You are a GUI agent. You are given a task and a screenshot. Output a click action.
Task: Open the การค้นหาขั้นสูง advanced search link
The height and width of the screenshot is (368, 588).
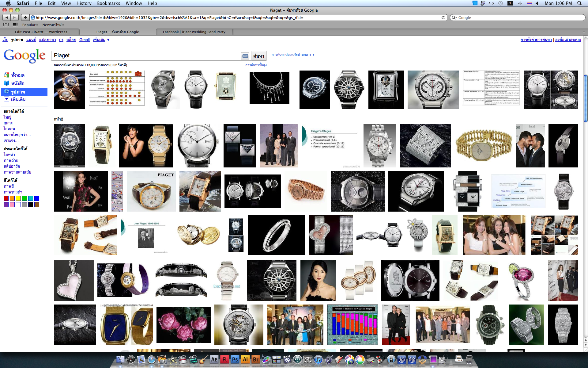tap(256, 65)
